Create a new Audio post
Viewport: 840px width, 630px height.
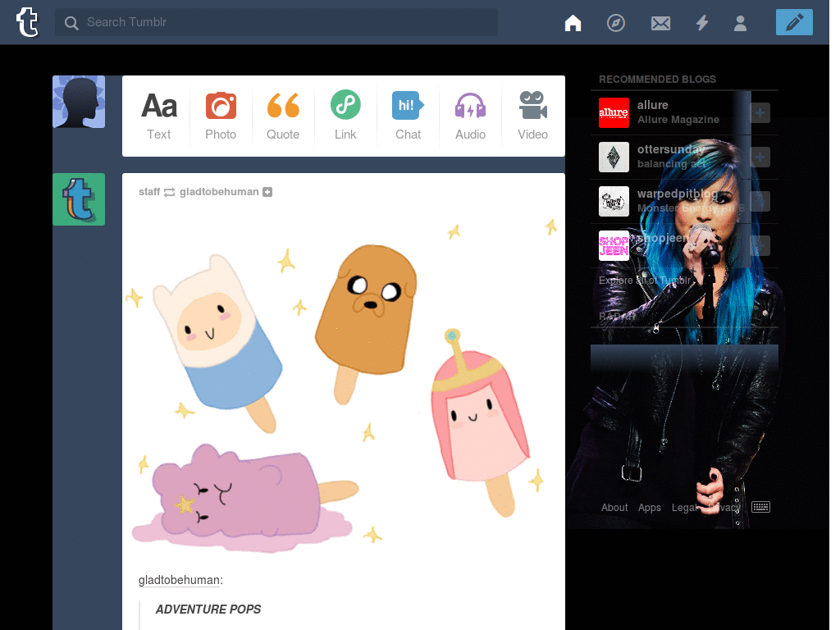470,116
